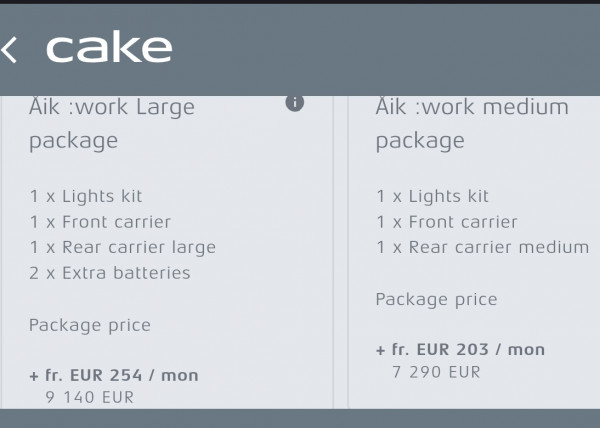Click the Rear carrier large item
Viewport: 600px width, 428px height.
(x=122, y=247)
